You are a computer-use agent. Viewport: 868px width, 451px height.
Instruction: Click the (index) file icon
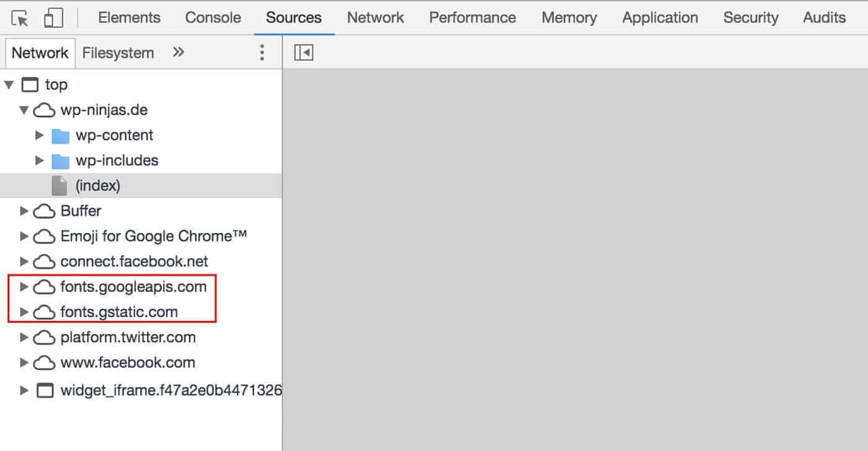pyautogui.click(x=60, y=186)
